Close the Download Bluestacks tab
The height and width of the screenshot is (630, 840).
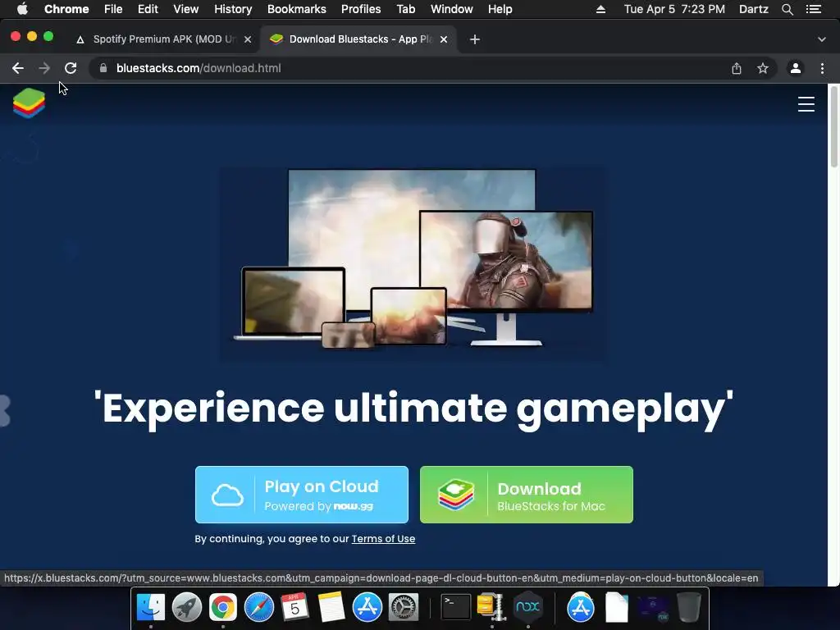tap(444, 39)
